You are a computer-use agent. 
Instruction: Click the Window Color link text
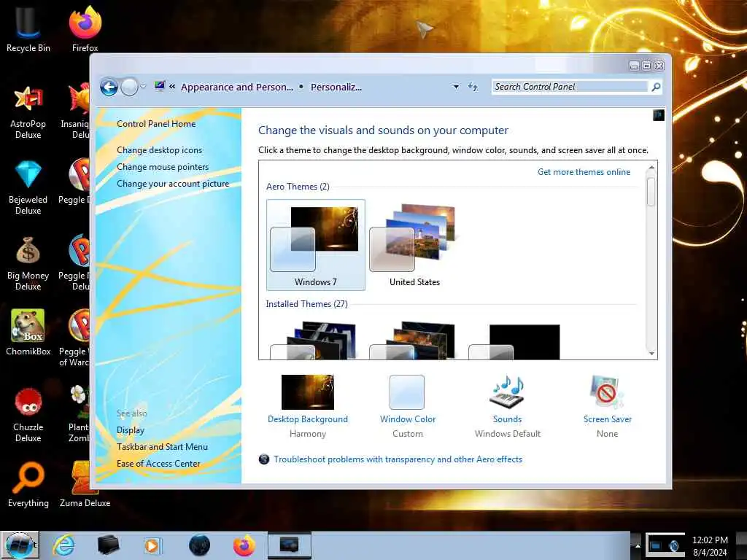coord(408,419)
